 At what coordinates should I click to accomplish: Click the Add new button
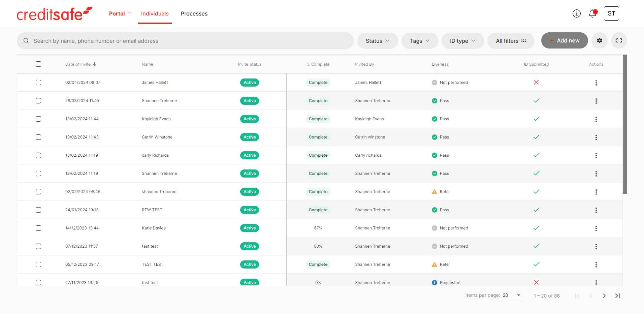565,40
